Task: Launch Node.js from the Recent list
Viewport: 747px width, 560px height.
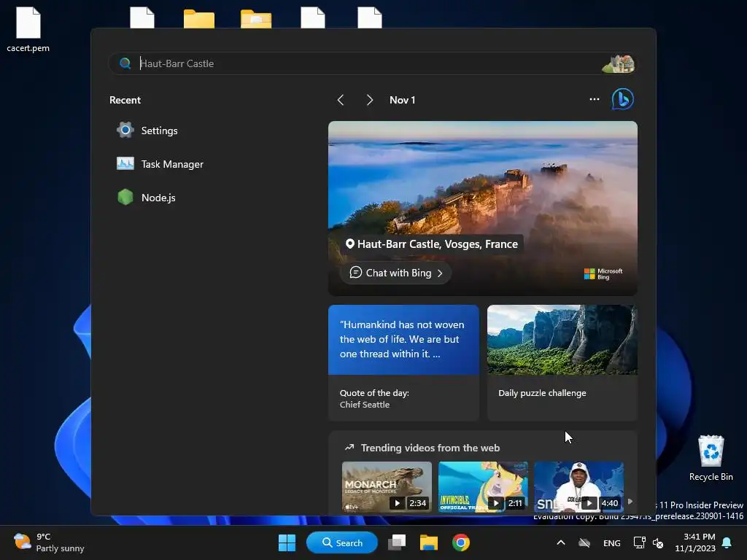Action: (146, 197)
